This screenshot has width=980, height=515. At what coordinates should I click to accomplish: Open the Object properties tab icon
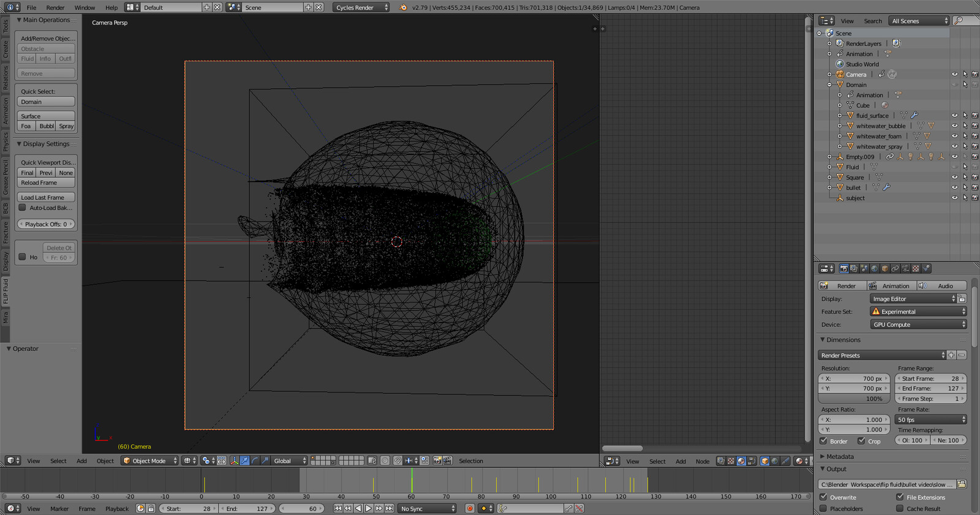(x=885, y=269)
